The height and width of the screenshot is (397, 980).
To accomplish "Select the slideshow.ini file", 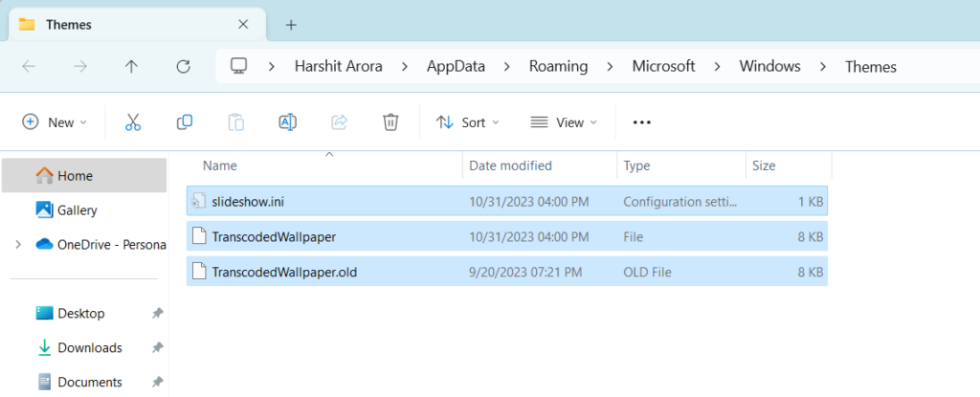I will coord(245,201).
